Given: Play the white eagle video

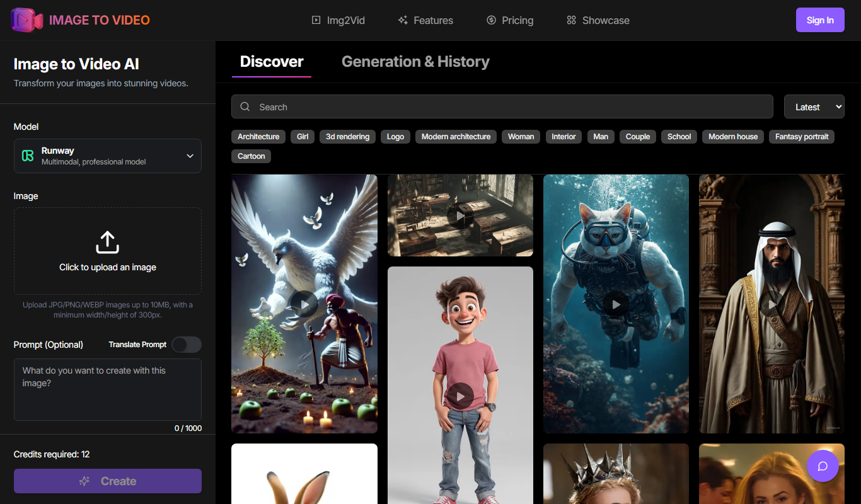Looking at the screenshot, I should [304, 304].
